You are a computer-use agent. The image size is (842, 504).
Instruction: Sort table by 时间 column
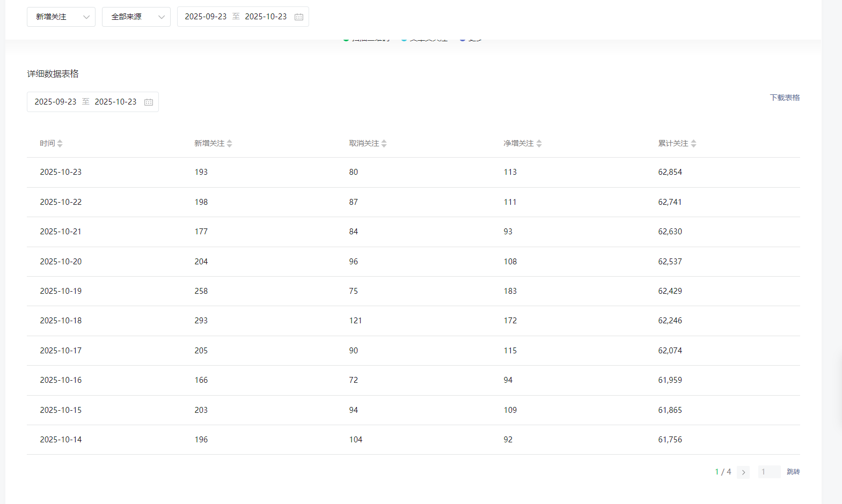click(x=60, y=144)
